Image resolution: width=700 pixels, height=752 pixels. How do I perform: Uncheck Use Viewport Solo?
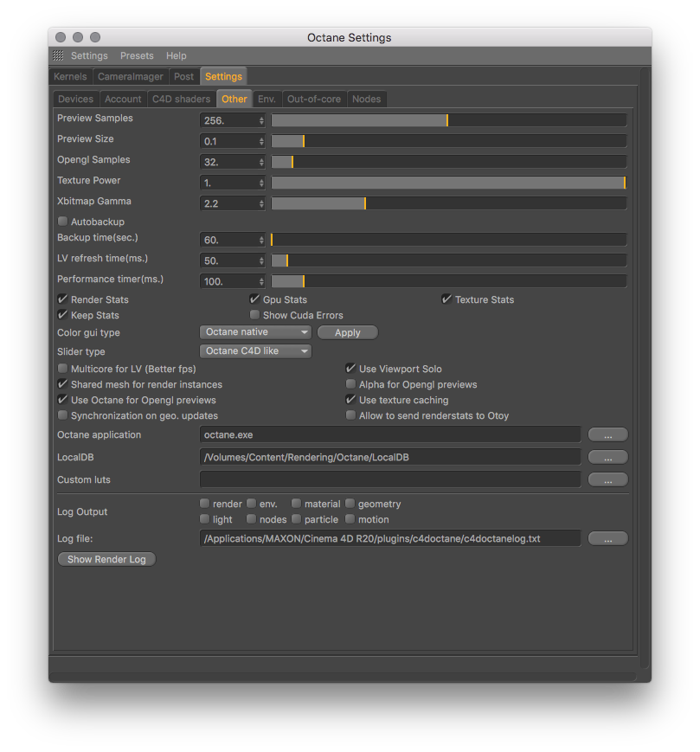(350, 369)
